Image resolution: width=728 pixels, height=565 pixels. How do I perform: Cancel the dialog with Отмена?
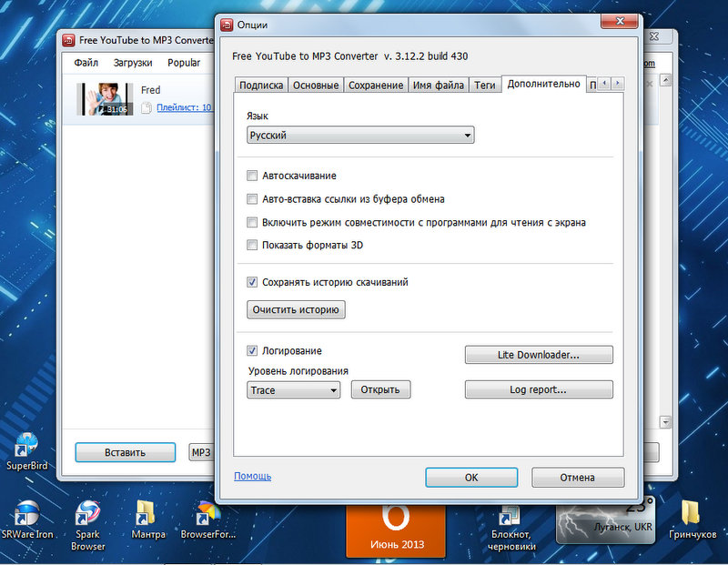coord(578,478)
